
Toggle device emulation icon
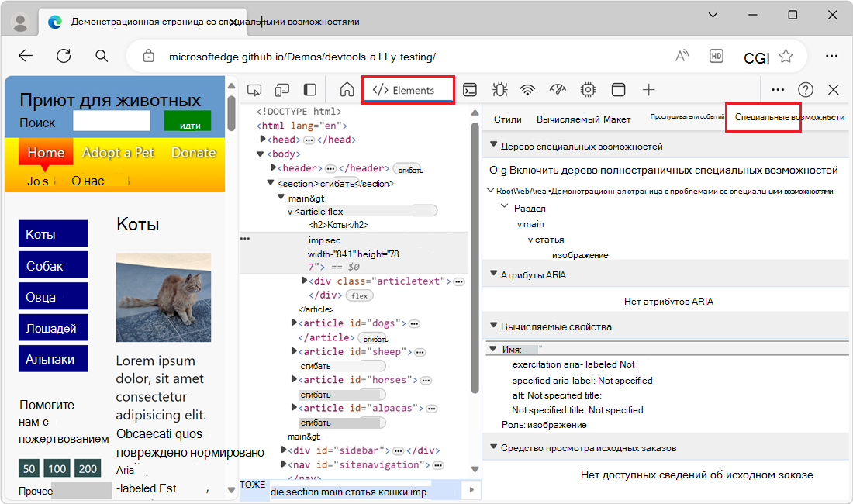tap(281, 90)
